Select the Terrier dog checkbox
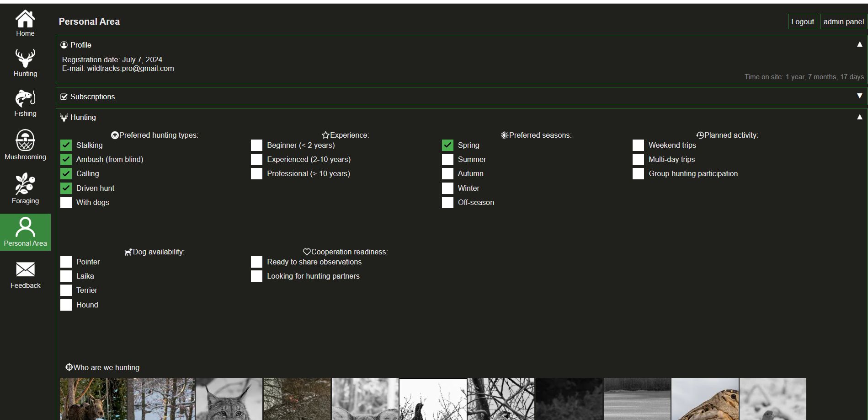Image resolution: width=868 pixels, height=420 pixels. (x=66, y=290)
